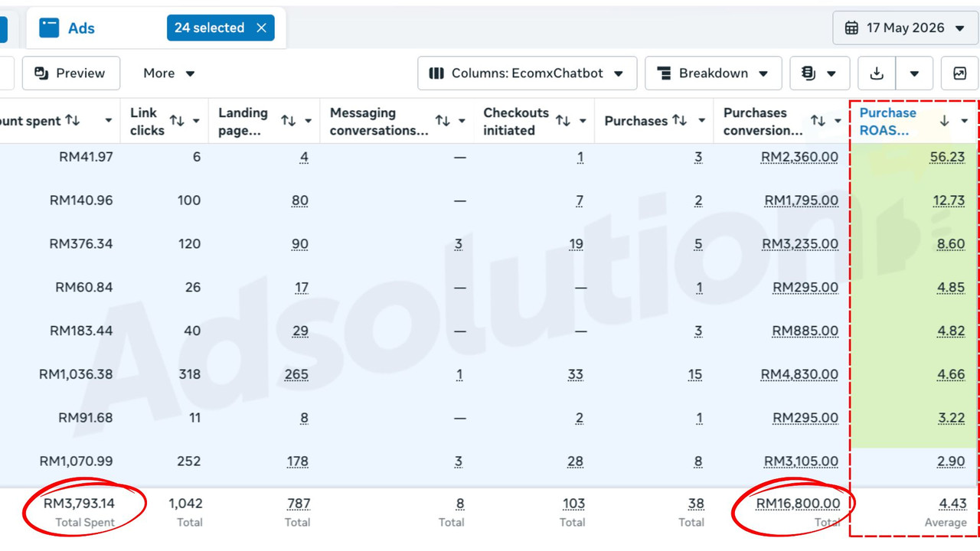Sort by Purchases column arrows
Screen dimensions: 980x551
679,121
